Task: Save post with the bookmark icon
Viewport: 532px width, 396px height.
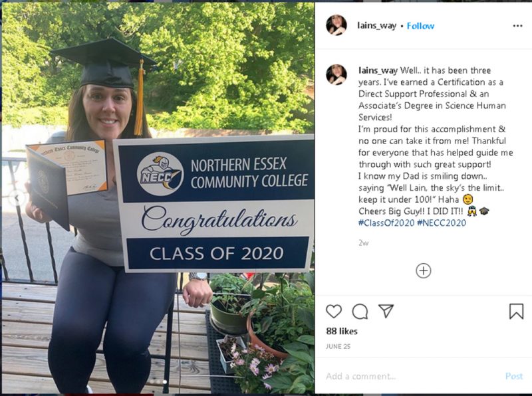Action: coord(516,311)
